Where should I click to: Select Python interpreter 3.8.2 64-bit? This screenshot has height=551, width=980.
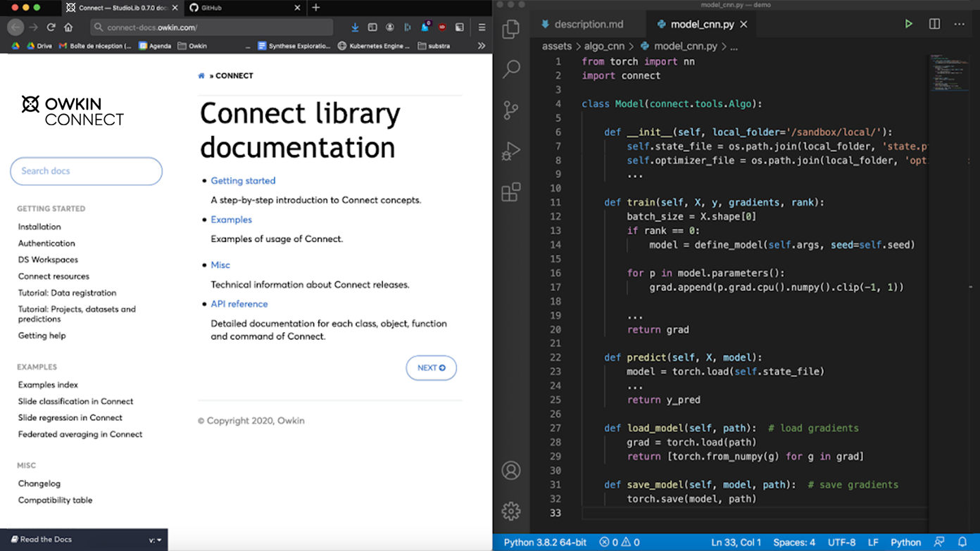[x=545, y=543]
